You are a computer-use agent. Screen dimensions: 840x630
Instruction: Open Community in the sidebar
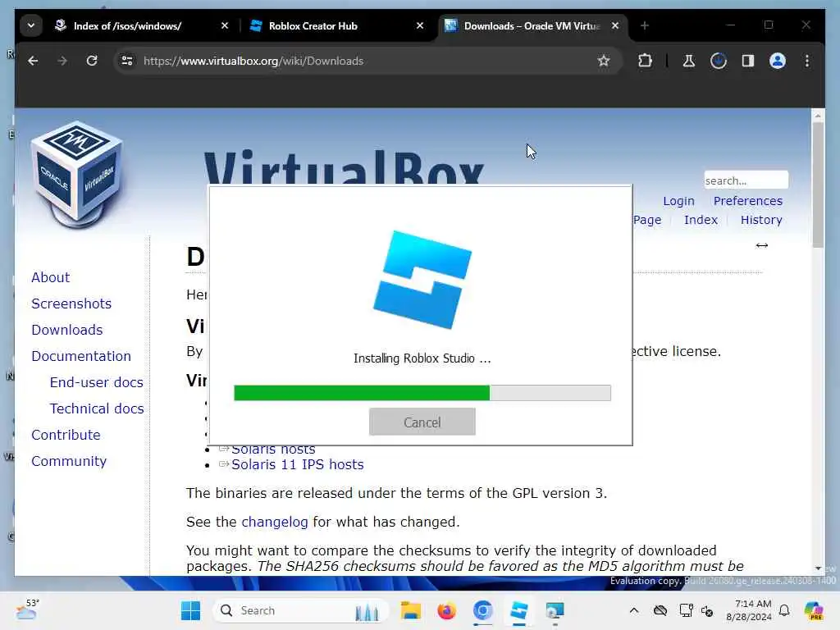click(x=69, y=461)
